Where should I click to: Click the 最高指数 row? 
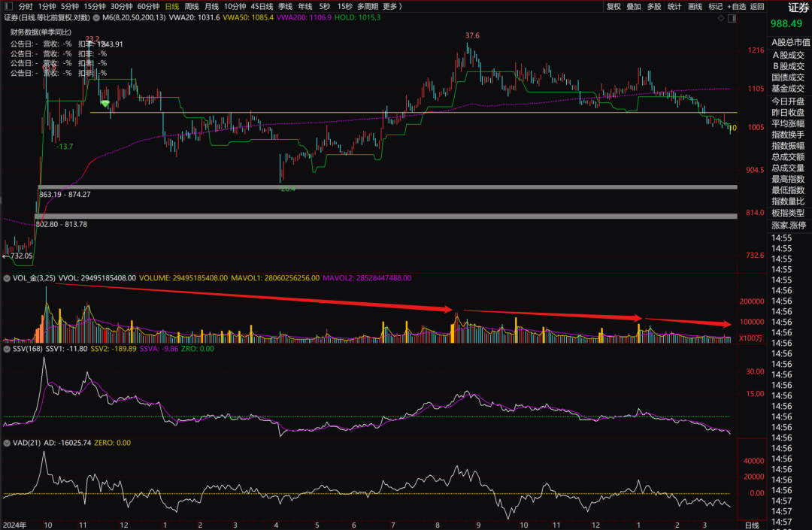pos(789,179)
